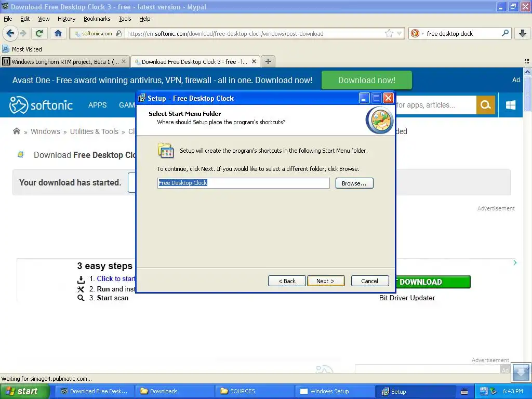Viewport: 532px width, 399px height.
Task: Click the < Back button in Setup
Action: tap(287, 281)
